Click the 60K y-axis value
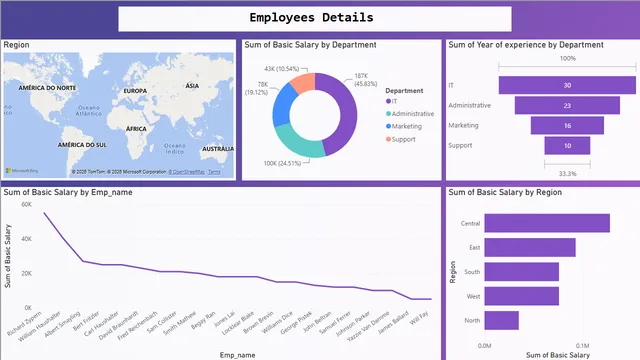Image resolution: width=640 pixels, height=360 pixels. click(27, 204)
